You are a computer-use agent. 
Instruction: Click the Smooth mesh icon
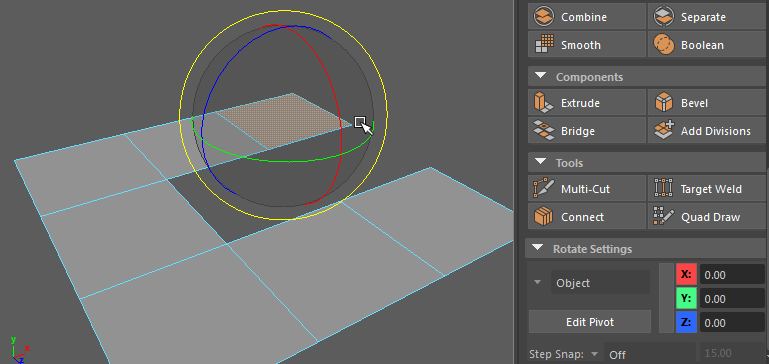543,45
